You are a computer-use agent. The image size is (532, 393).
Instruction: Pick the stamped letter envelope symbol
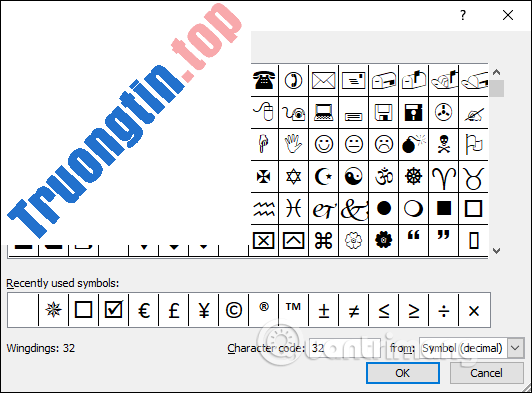[x=353, y=80]
